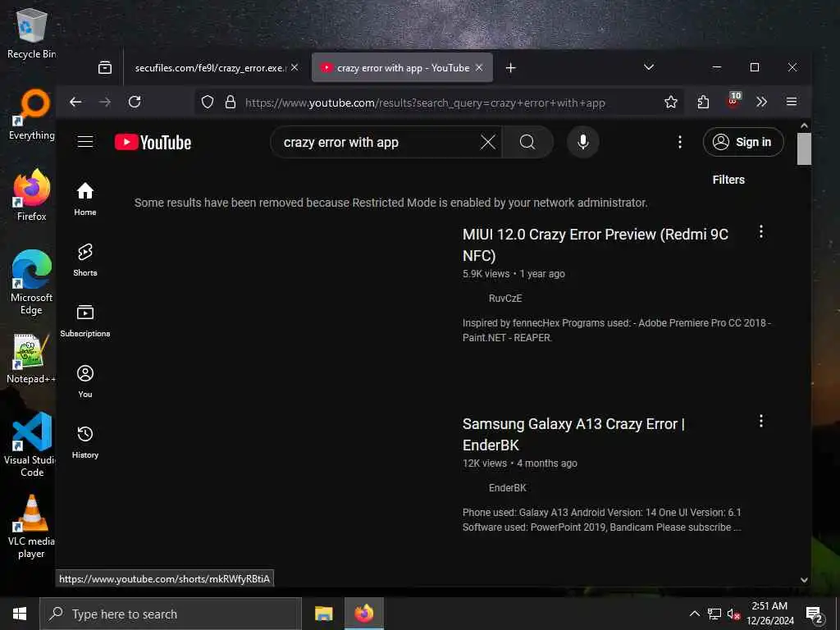Click the YouTube logo

coord(153,142)
